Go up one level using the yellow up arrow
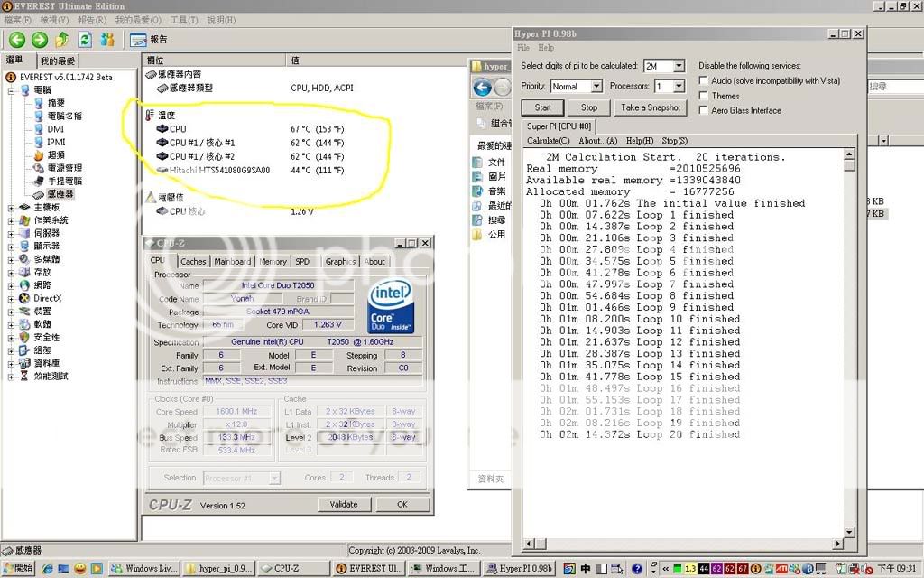The width and height of the screenshot is (924, 578). 62,40
